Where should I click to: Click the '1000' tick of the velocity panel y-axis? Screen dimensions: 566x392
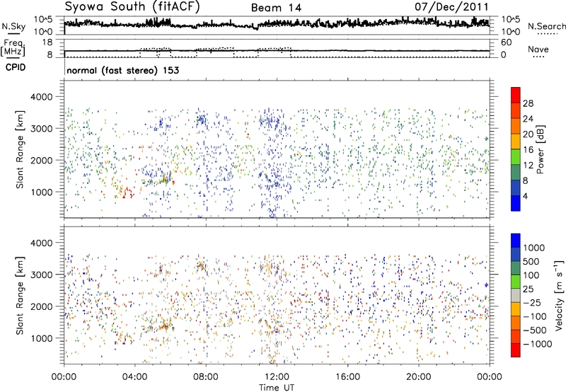[x=42, y=338]
